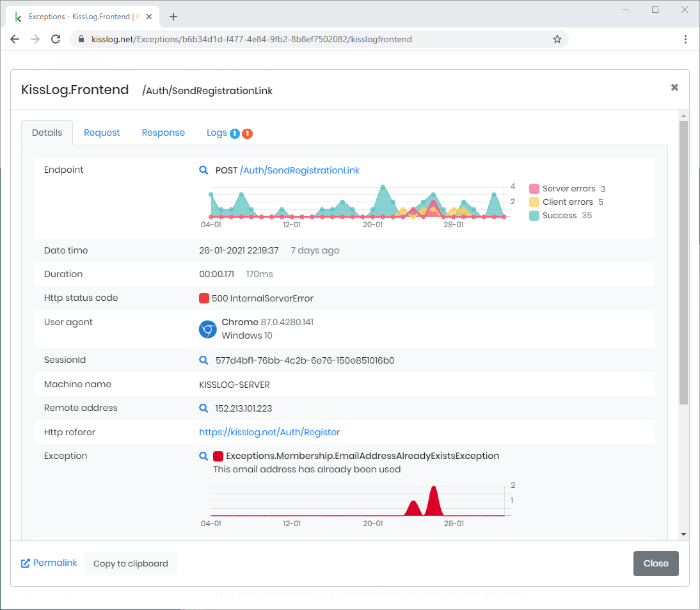Click the search icon next to POST endpoint
The height and width of the screenshot is (610, 700).
203,170
